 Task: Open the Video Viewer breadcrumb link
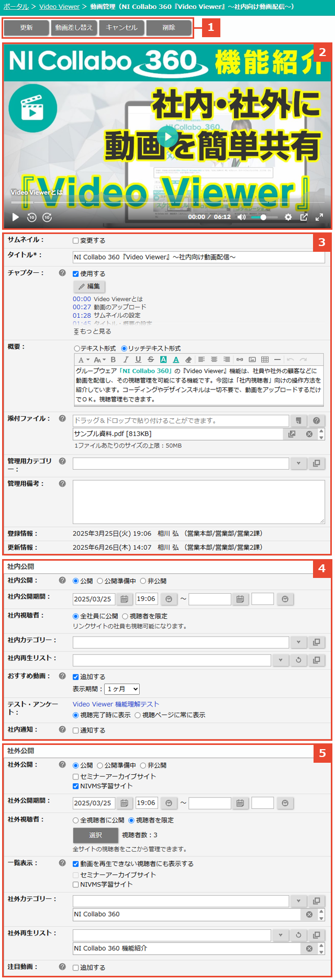pos(59,7)
